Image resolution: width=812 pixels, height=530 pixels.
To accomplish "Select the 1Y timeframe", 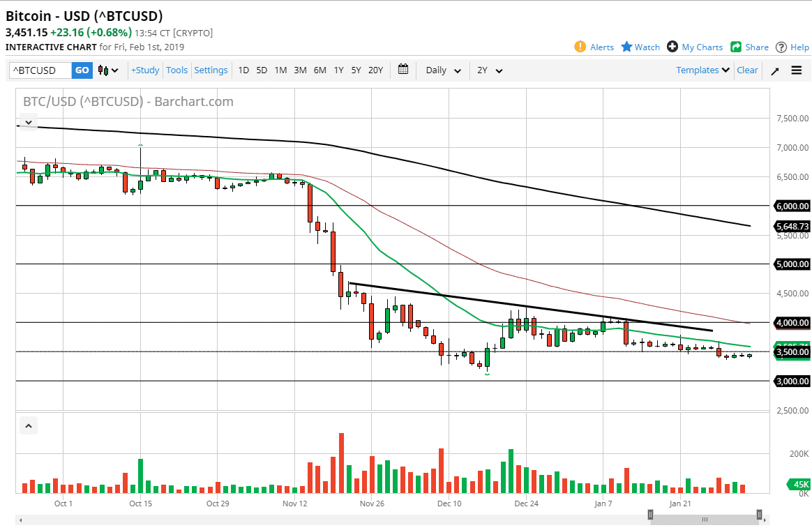I will tap(338, 70).
